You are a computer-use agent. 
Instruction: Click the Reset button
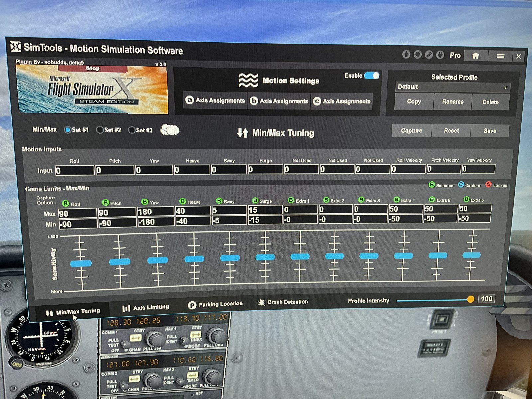click(x=451, y=131)
